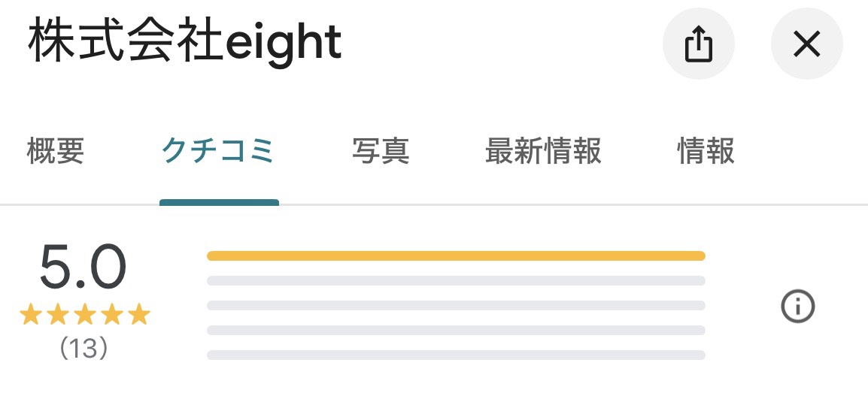Select the fourth (two-star) rating bar
Viewport: 868px width, 405px height.
click(x=455, y=331)
